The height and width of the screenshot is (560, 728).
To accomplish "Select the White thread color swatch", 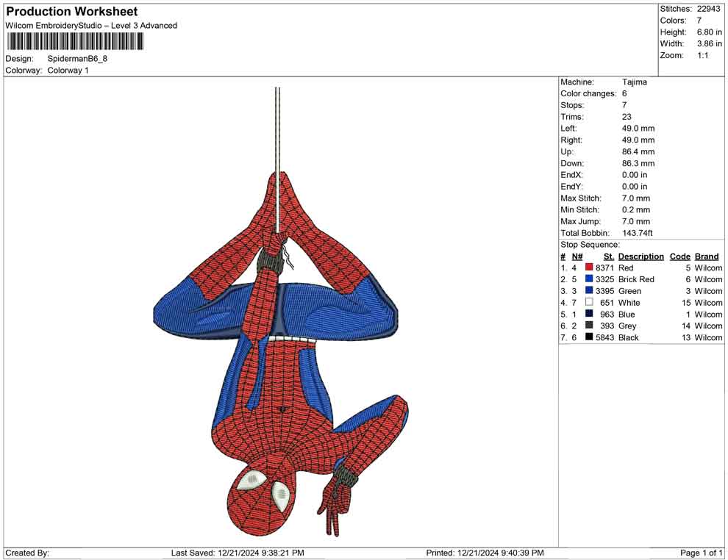I will (589, 302).
